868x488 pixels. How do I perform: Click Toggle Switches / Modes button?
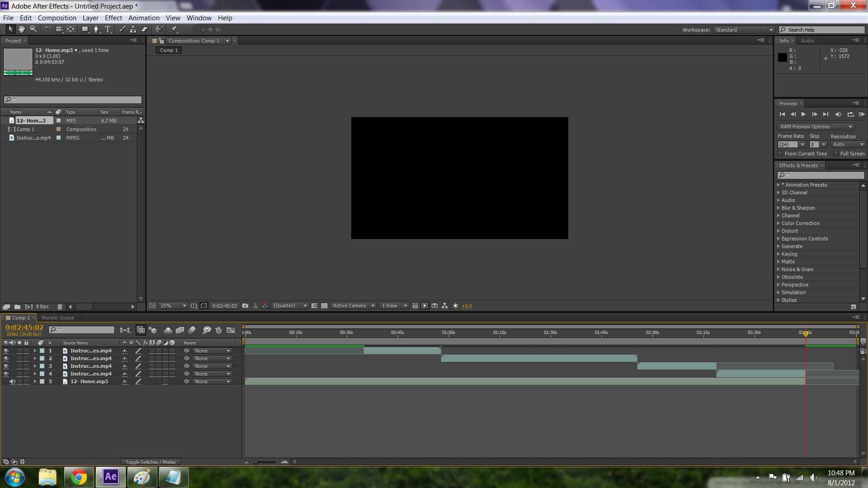151,462
